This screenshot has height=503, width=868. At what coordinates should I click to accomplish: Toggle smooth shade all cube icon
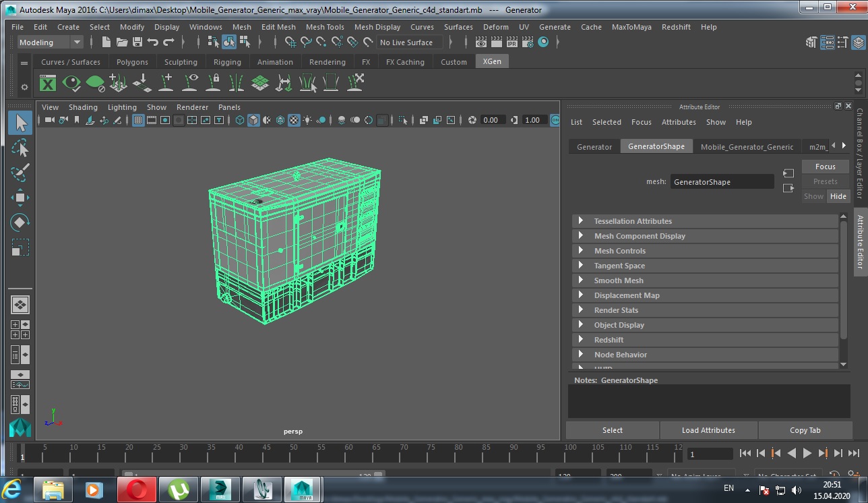pos(253,120)
